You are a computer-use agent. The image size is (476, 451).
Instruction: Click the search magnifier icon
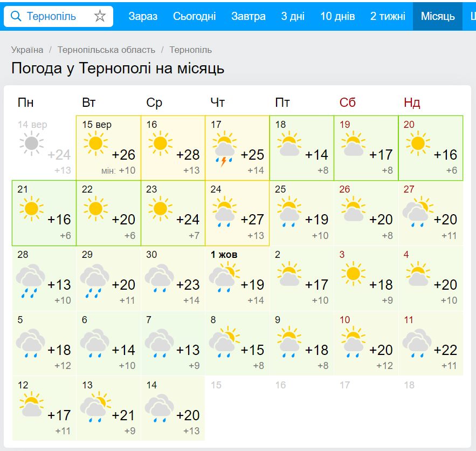coord(16,16)
